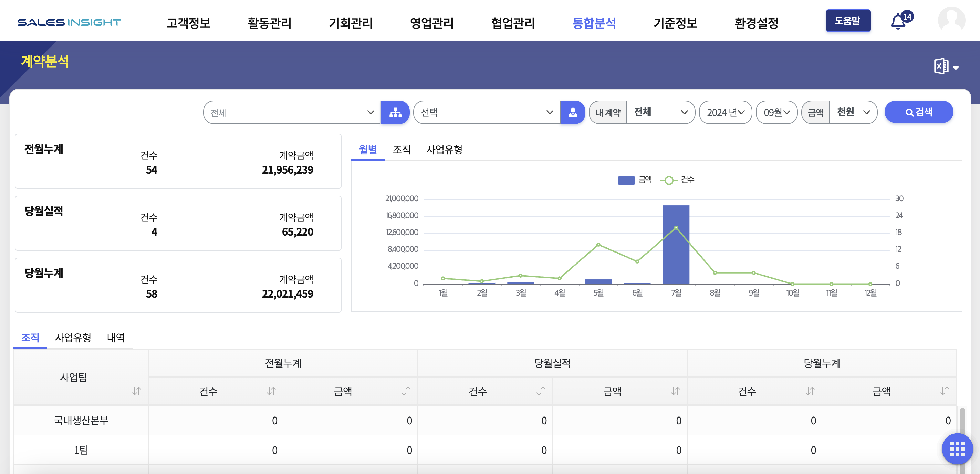Screen dimensions: 980x474
Task: Sort 당월누계 금액 column with sort icon
Action: coord(945,391)
